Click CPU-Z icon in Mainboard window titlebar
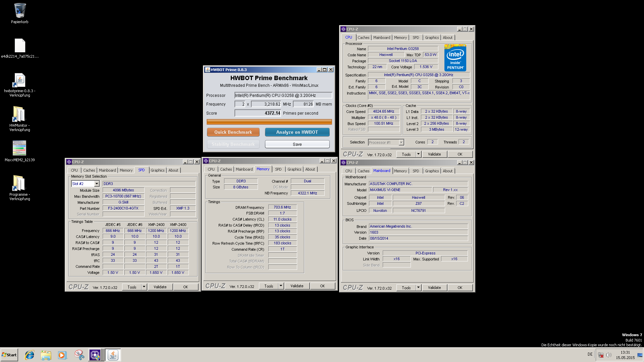This screenshot has width=644, height=362. pos(343,163)
